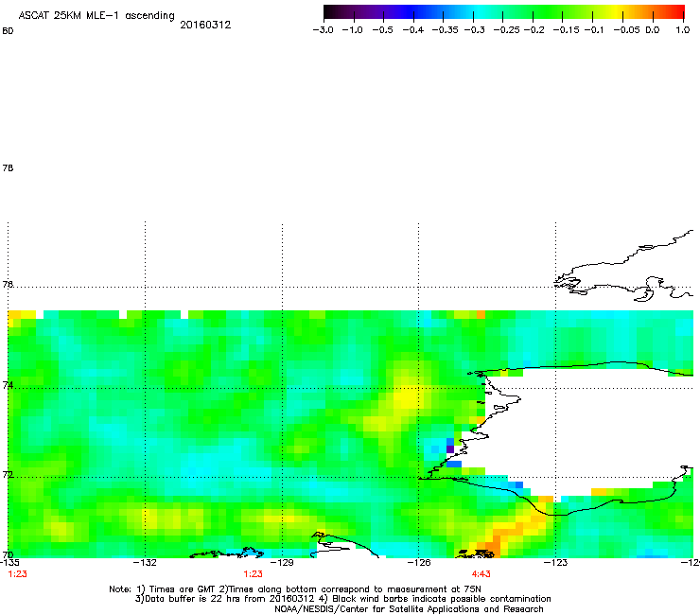Click the "Times are GMT" note line
Viewport: 700px width, 615px height.
coord(295,589)
